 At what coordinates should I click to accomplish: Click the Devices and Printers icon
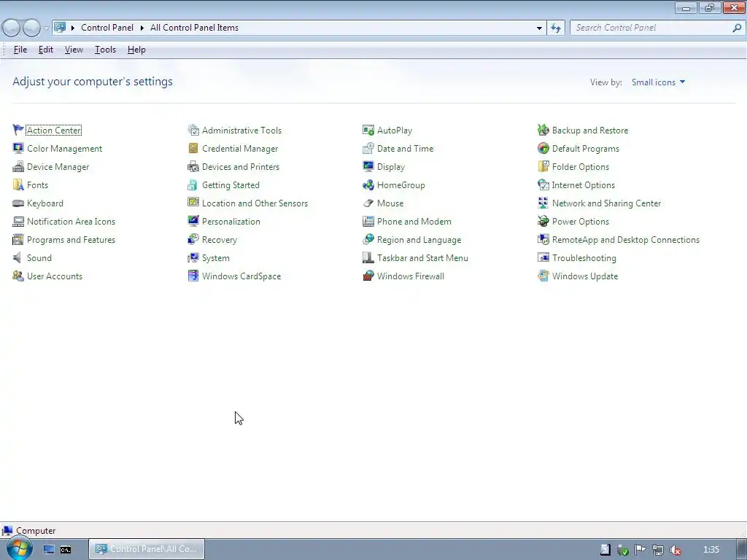tap(193, 167)
